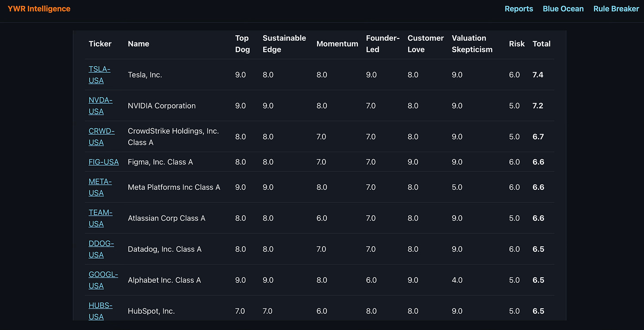Click Figma's Customer Love value 9.0
644x330 pixels.
413,162
